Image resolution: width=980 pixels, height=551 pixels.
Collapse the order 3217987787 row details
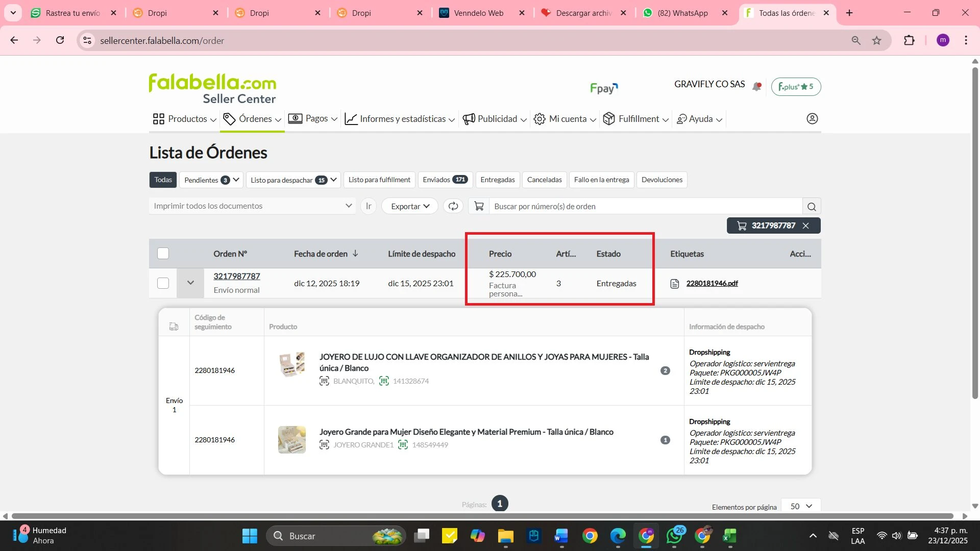[190, 283]
